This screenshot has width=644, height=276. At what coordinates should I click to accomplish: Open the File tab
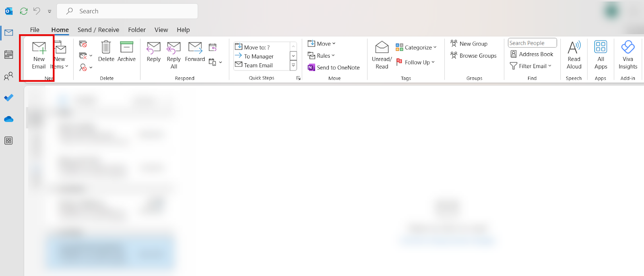35,30
